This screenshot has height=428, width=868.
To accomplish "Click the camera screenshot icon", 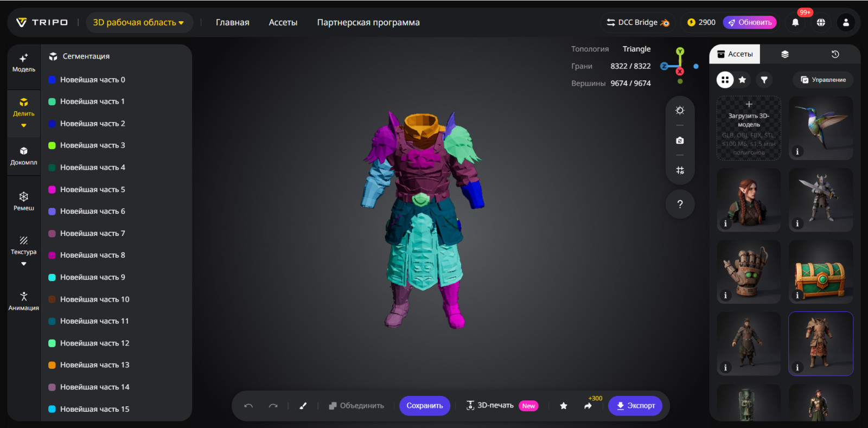I will (x=680, y=140).
